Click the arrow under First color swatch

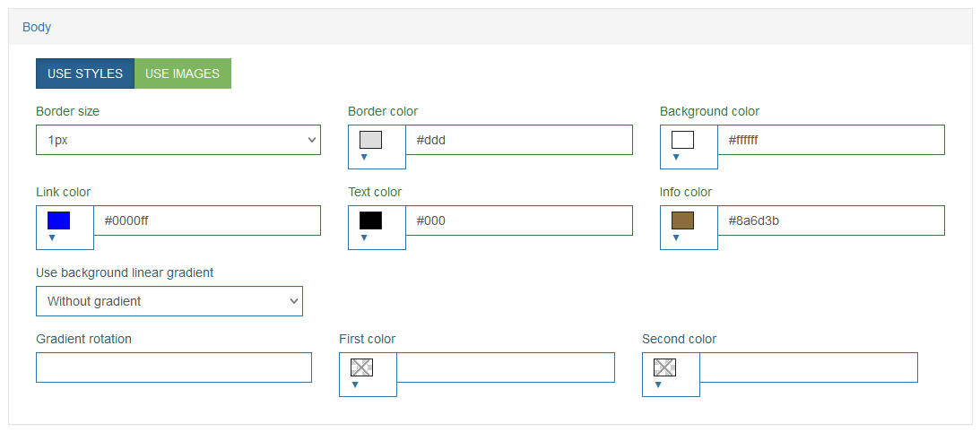[355, 384]
